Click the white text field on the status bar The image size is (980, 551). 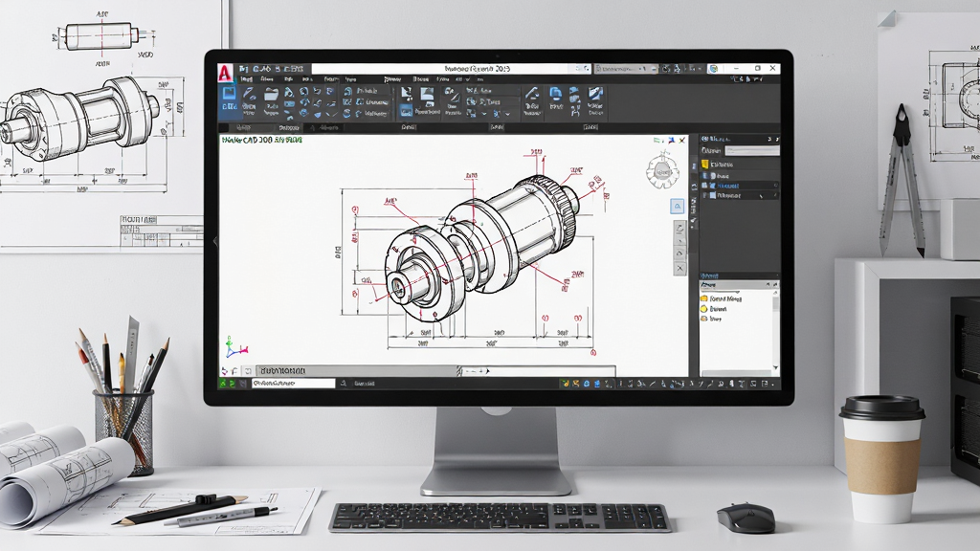point(293,383)
